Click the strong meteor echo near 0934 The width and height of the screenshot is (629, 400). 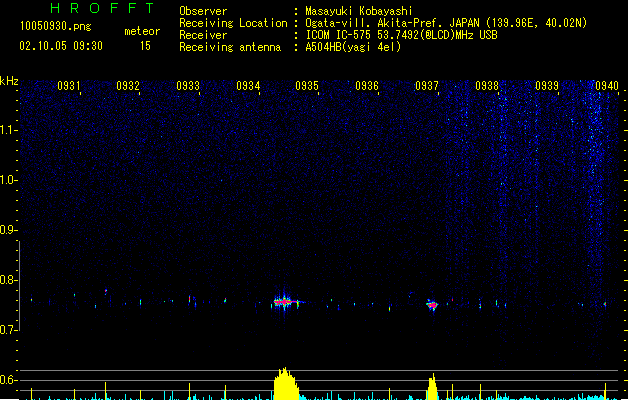click(285, 302)
